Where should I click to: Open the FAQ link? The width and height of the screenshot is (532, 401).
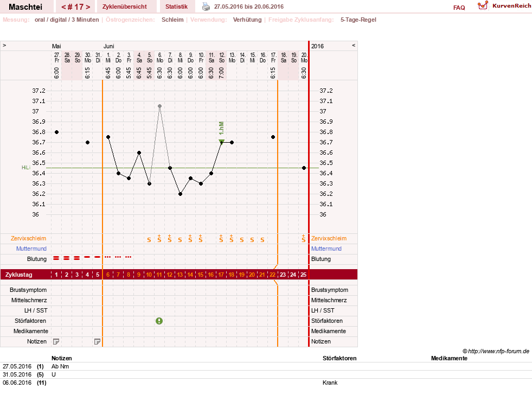tap(459, 8)
